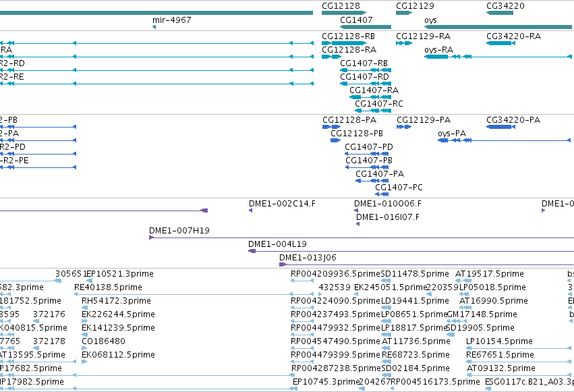Select EST EP10521.3prime
The image size is (574, 392).
89,281
